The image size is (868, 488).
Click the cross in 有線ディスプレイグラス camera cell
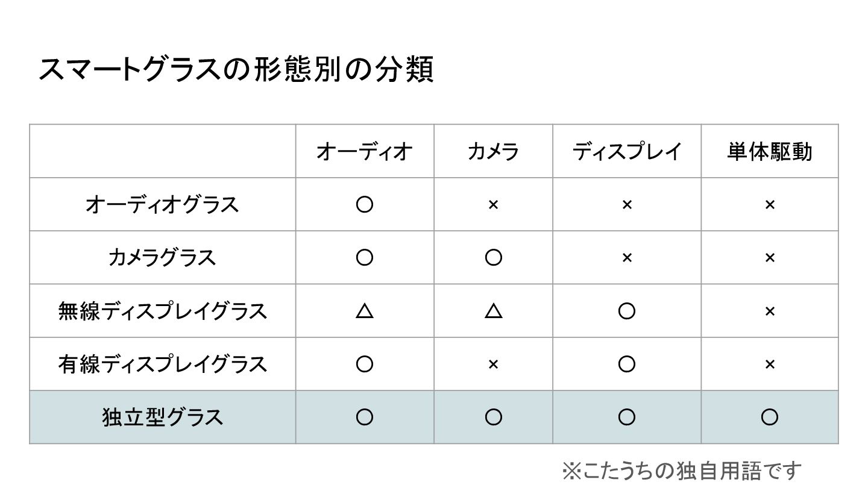pos(493,364)
